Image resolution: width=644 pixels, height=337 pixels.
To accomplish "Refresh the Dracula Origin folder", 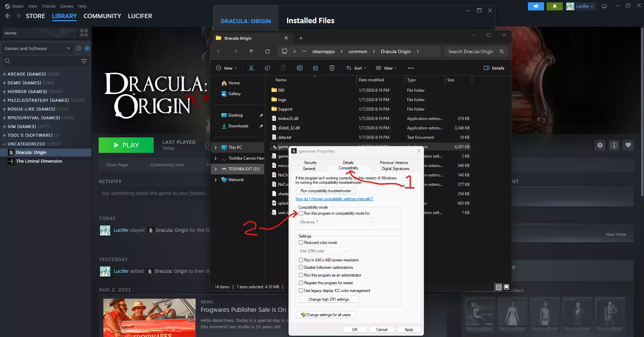I will 267,51.
